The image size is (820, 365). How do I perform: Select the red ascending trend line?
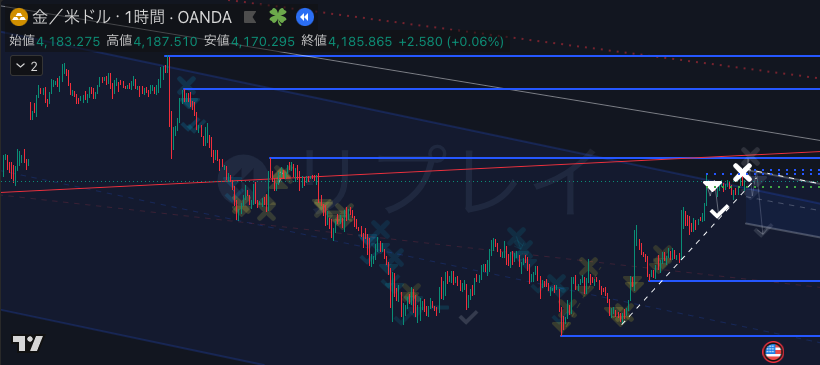coord(410,172)
